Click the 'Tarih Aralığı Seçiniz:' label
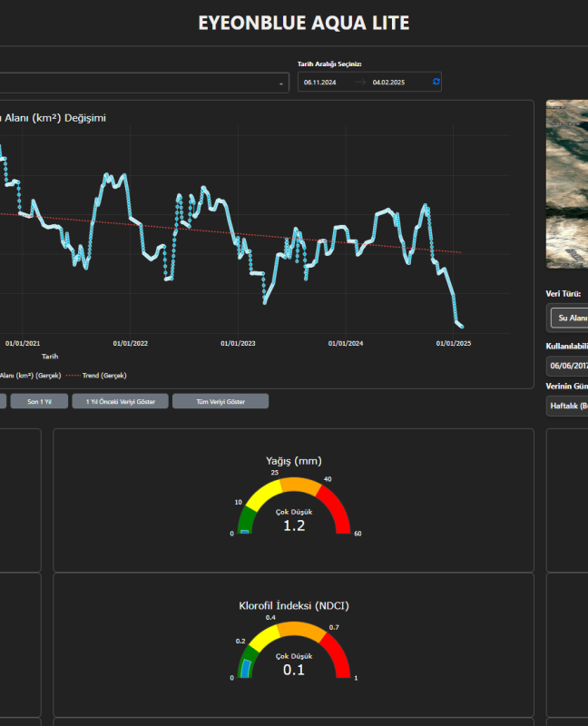 point(329,64)
